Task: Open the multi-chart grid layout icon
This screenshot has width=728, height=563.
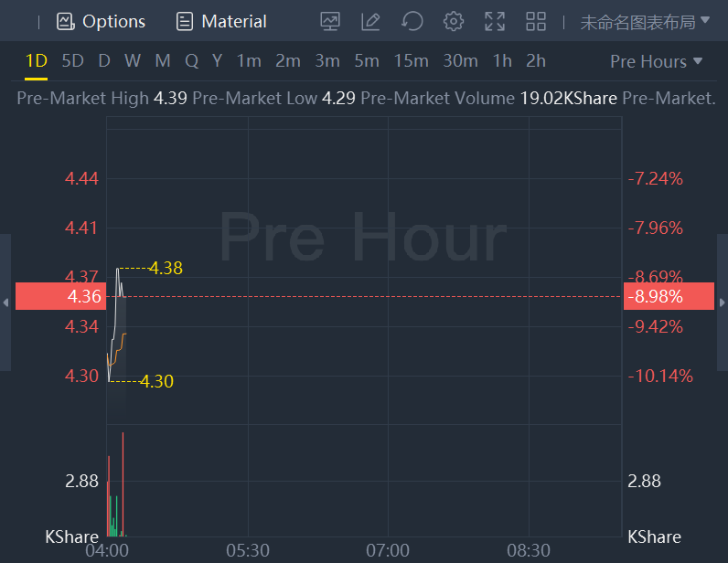Action: click(536, 21)
